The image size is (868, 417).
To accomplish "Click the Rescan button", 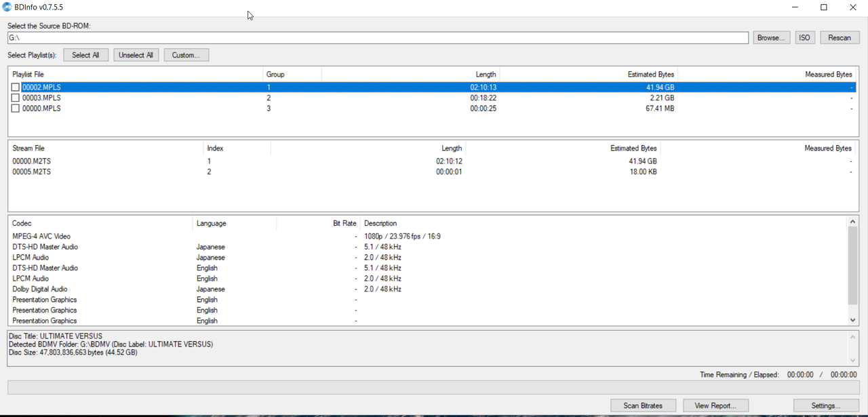I will tap(840, 37).
